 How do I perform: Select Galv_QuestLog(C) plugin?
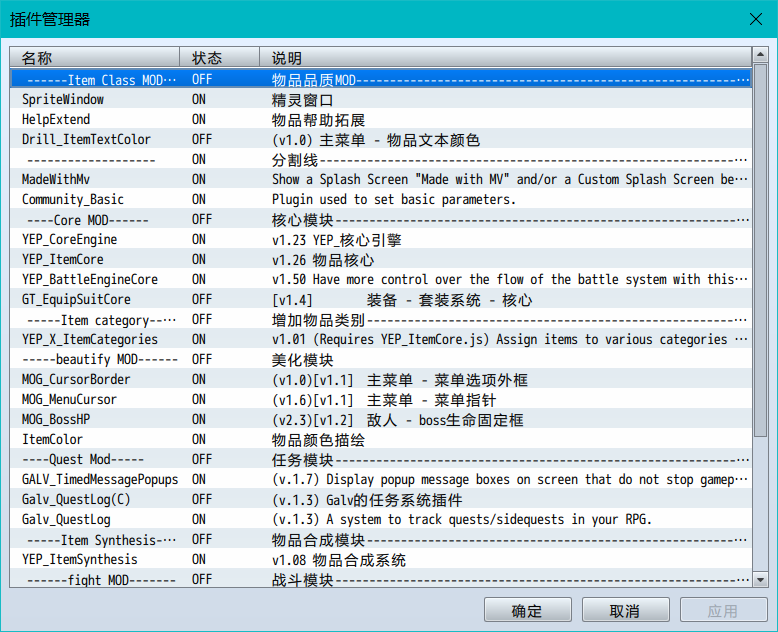[x=380, y=500]
